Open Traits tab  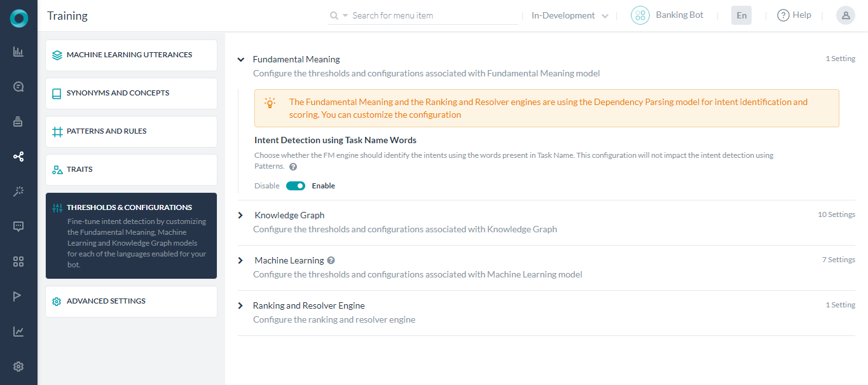[x=131, y=170]
